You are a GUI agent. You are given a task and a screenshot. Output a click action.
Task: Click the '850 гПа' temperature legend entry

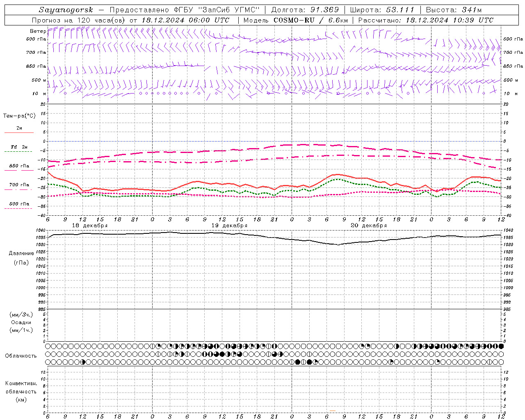[19, 166]
